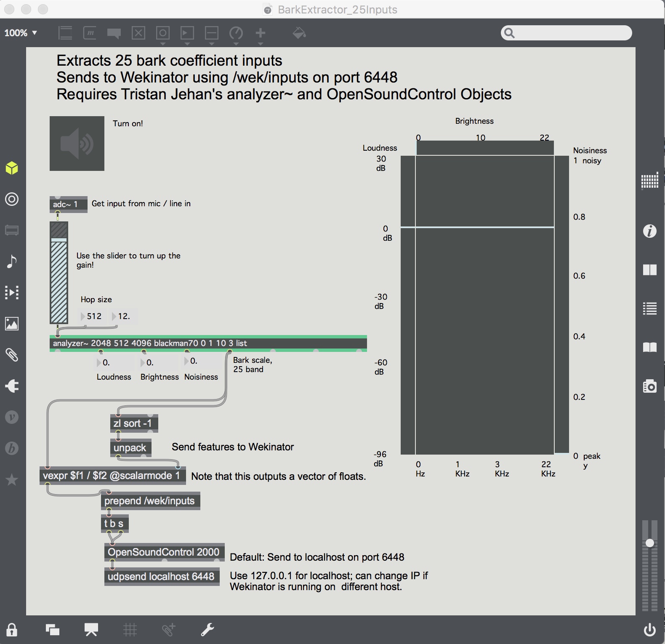Open the Vizzie modules sidebar

(x=12, y=417)
